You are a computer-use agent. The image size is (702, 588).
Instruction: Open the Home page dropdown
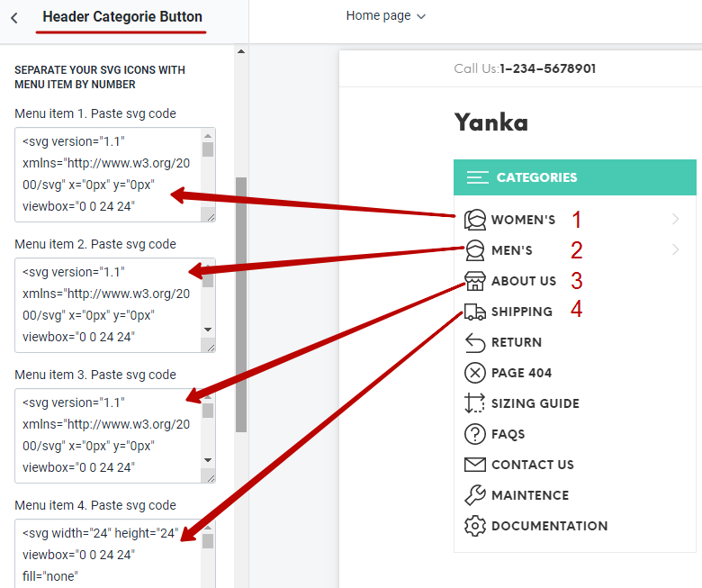(x=386, y=15)
